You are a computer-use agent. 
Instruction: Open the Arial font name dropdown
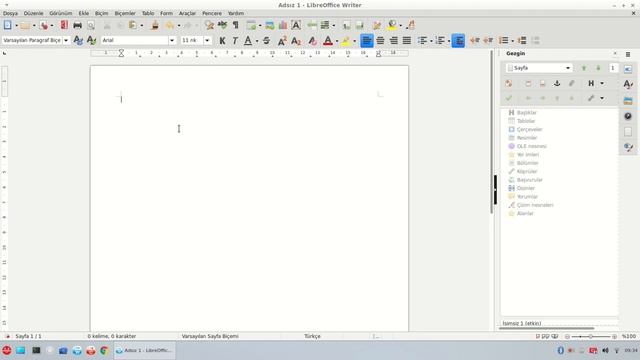pos(172,40)
